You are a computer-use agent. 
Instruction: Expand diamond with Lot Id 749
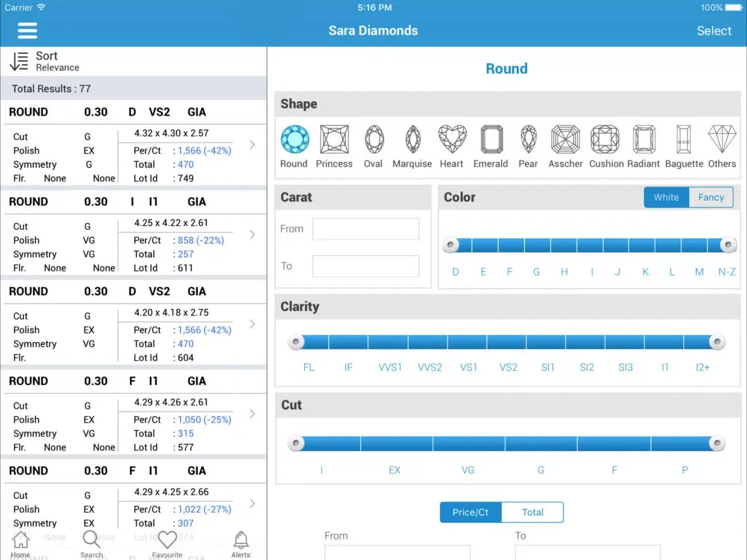[253, 145]
